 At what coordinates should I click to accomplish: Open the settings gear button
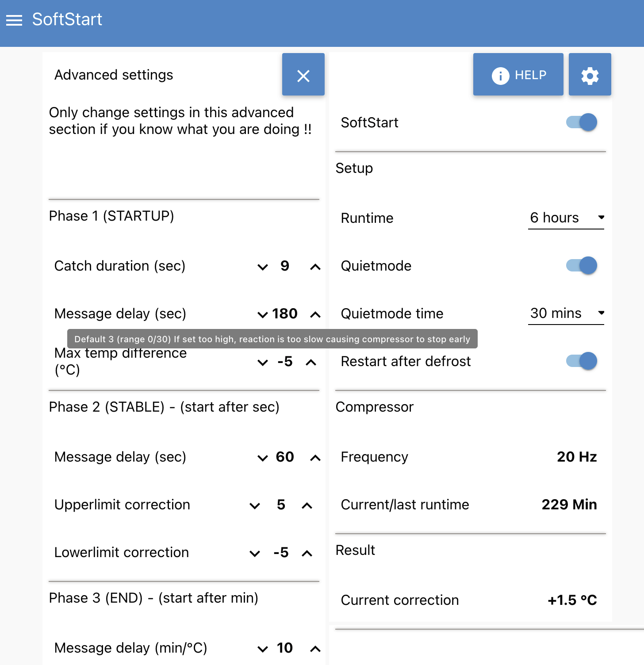pyautogui.click(x=590, y=76)
